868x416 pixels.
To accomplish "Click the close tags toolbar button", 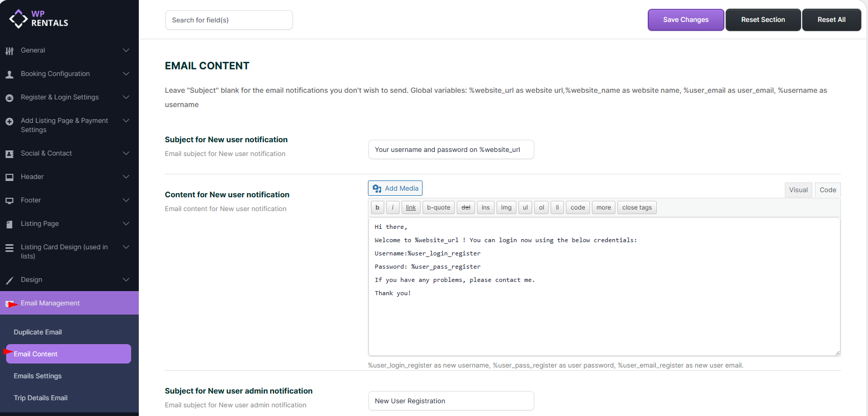I will click(637, 207).
